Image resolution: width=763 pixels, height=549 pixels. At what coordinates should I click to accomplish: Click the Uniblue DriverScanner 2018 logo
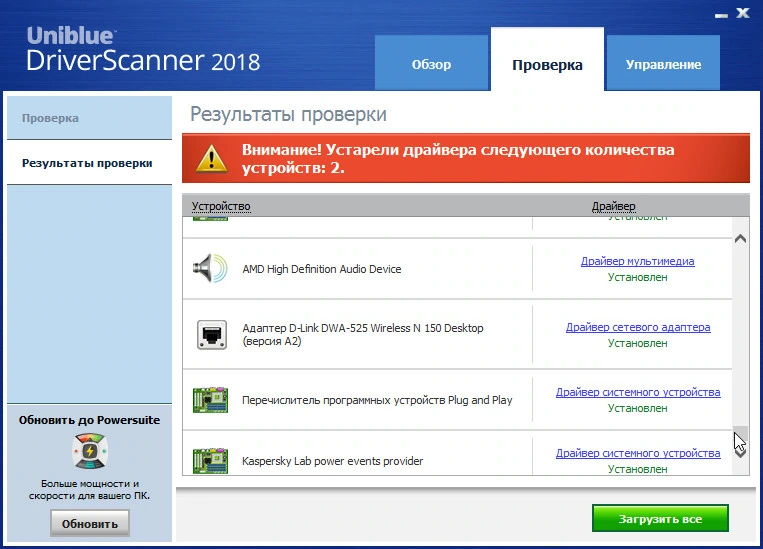(x=143, y=49)
